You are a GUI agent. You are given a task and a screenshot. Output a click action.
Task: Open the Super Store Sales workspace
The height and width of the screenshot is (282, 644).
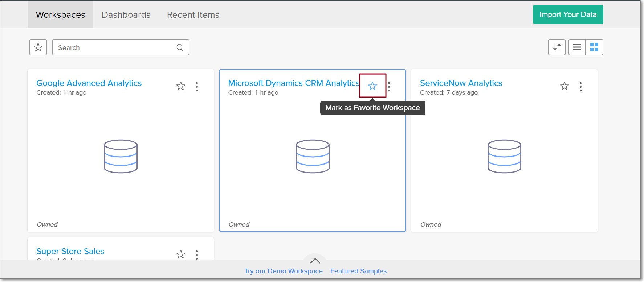point(70,251)
